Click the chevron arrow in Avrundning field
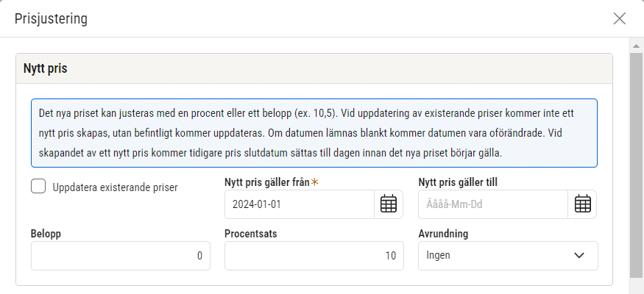 pyautogui.click(x=579, y=256)
